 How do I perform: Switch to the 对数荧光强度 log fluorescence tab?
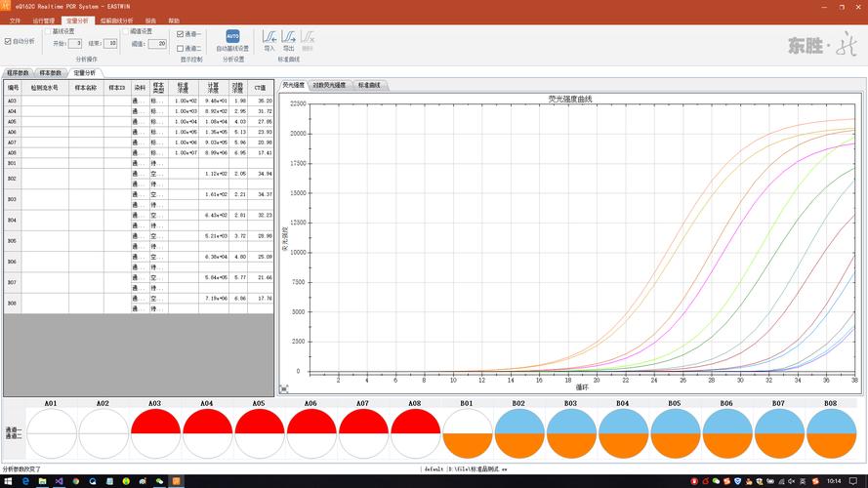click(x=329, y=85)
